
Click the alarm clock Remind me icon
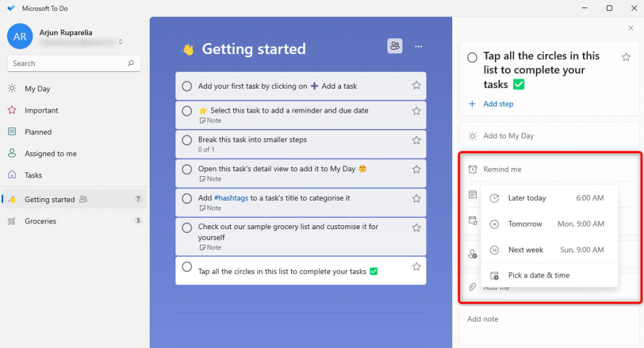pyautogui.click(x=473, y=169)
